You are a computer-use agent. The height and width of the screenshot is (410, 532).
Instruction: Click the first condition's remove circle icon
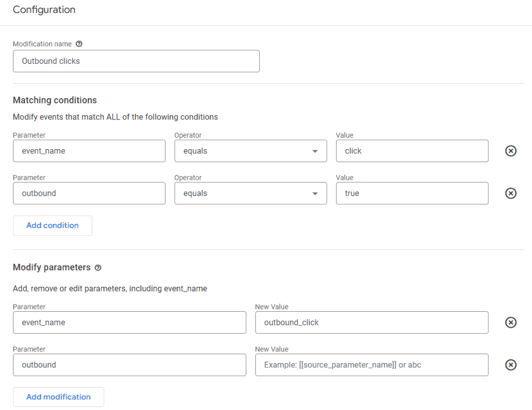pos(510,151)
